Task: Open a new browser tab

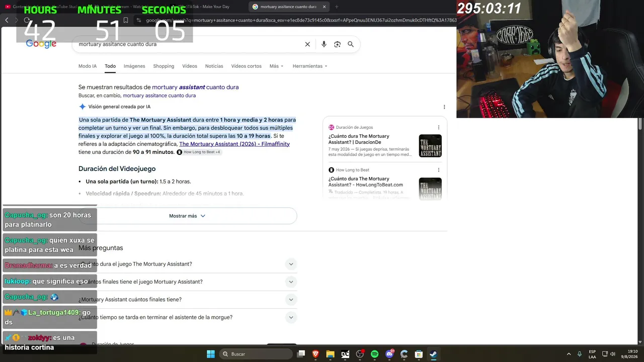Action: 337,7
